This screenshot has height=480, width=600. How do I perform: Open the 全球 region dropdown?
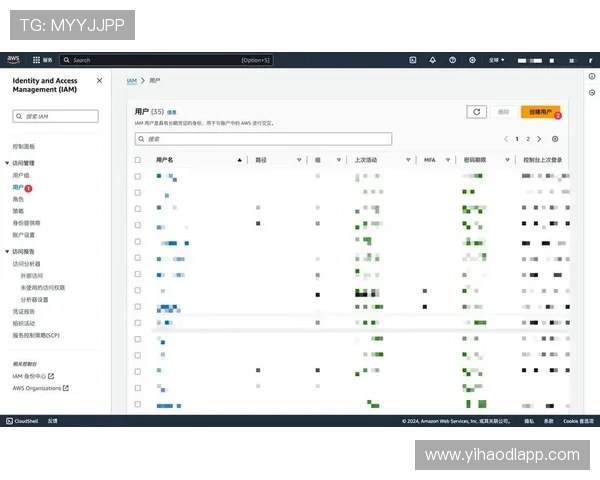point(497,60)
